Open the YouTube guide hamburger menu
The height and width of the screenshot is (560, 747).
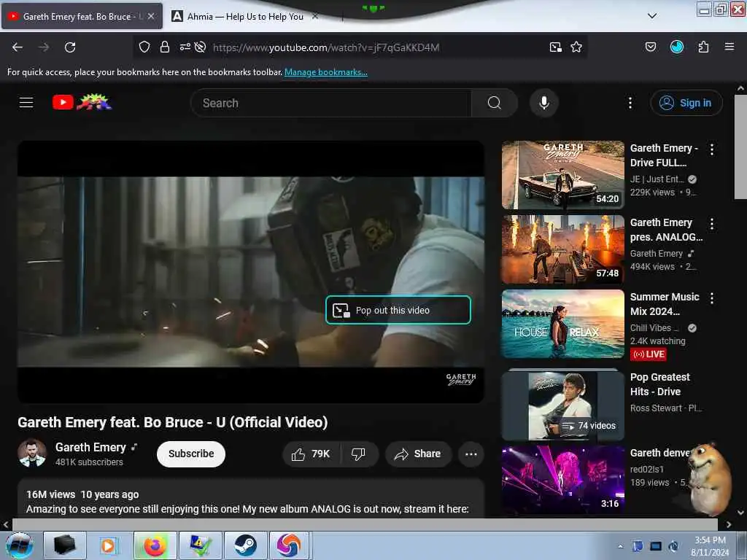[x=26, y=102]
